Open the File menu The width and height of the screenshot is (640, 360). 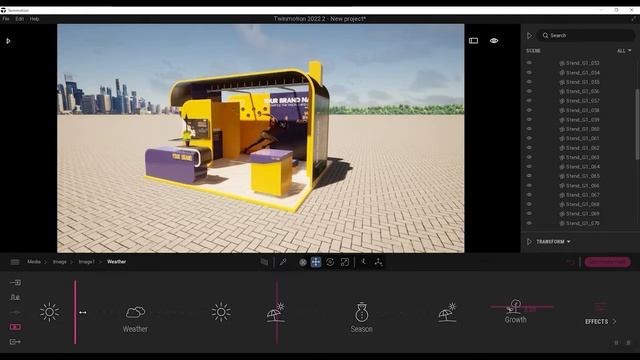coord(6,19)
